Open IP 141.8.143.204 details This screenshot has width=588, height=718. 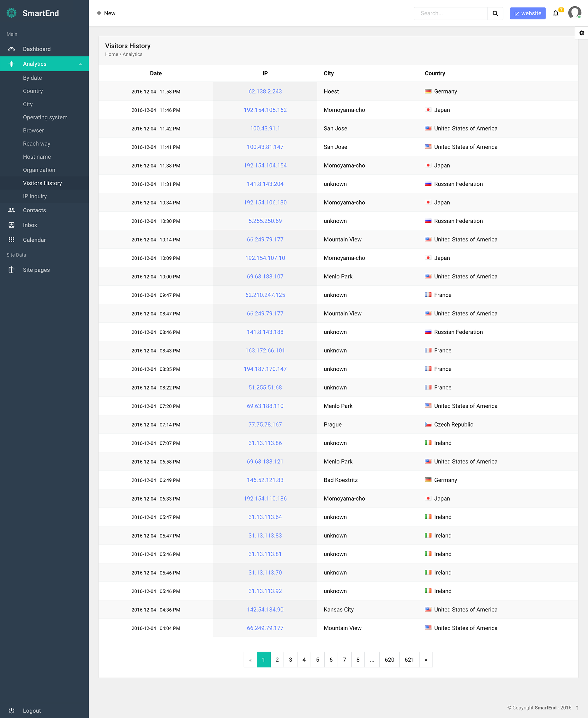click(x=265, y=184)
